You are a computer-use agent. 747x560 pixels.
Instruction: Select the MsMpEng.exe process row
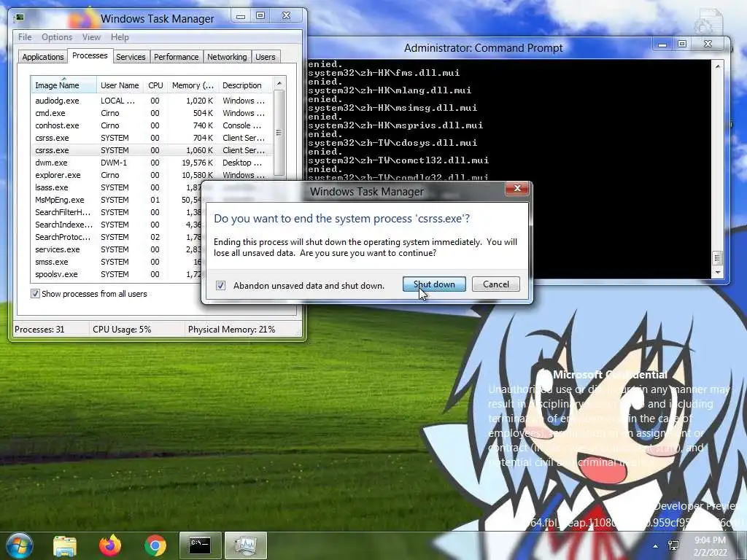[x=116, y=200]
